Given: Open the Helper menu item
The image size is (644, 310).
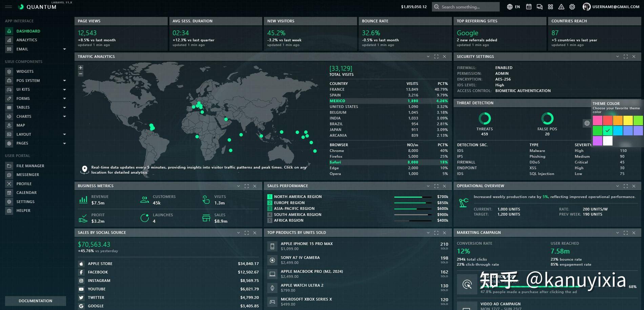Looking at the screenshot, I should pos(36,211).
